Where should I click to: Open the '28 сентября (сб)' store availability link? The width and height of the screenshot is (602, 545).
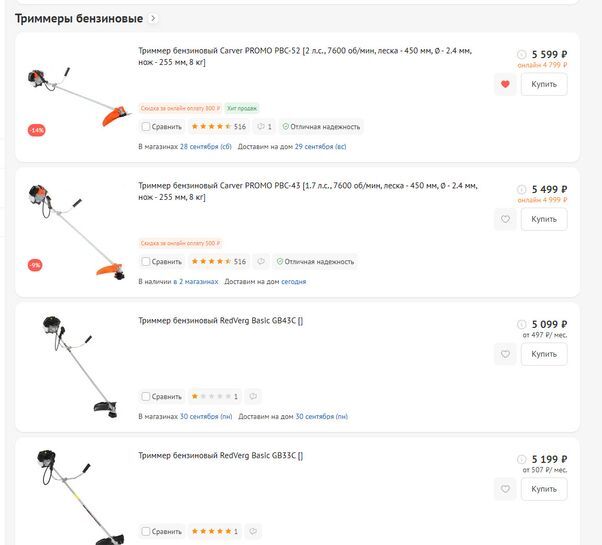206,147
